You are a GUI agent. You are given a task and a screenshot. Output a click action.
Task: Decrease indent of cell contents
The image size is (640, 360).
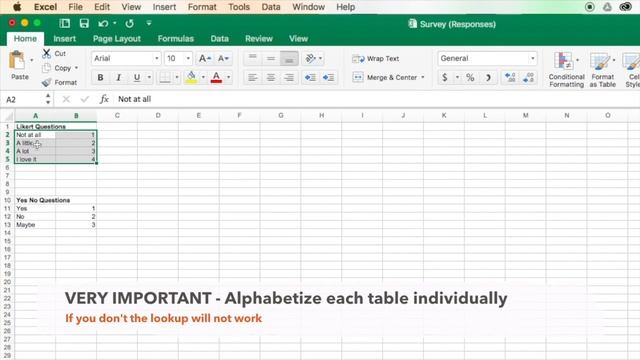coord(310,78)
